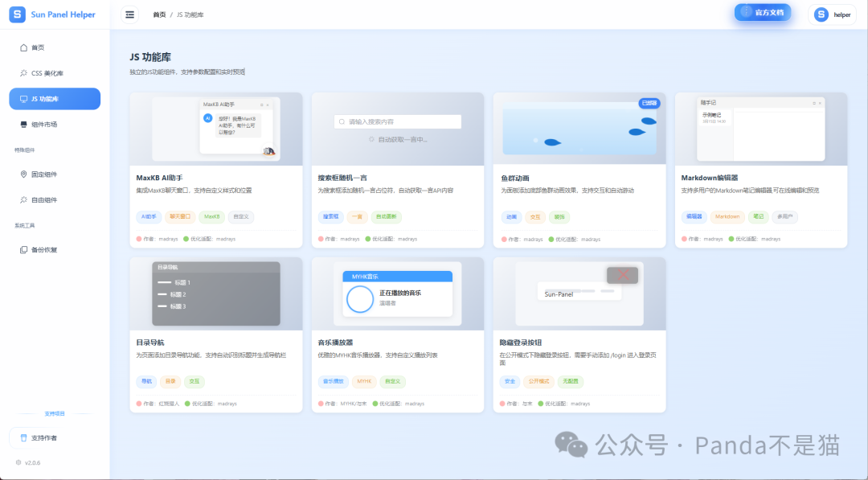
Task: Click the JS 功能库 monitor icon
Action: click(x=23, y=99)
